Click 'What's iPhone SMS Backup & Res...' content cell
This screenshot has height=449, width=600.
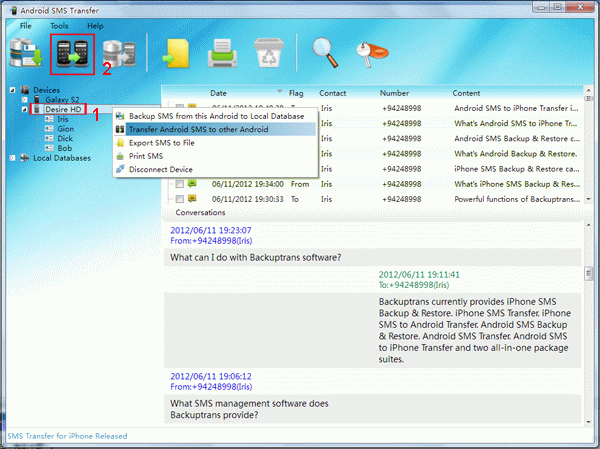517,184
